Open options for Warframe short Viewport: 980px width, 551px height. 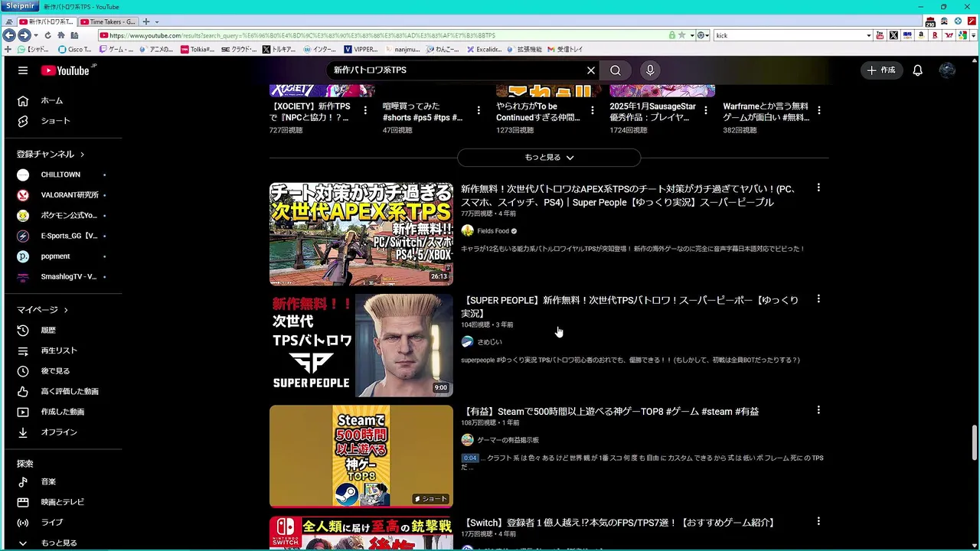click(x=818, y=111)
